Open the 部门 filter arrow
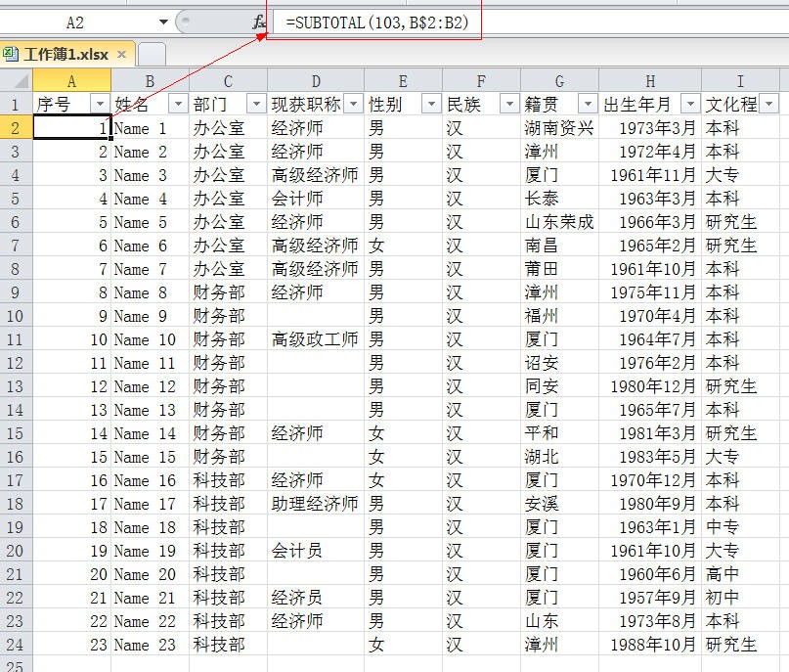The width and height of the screenshot is (789, 672). pos(255,105)
